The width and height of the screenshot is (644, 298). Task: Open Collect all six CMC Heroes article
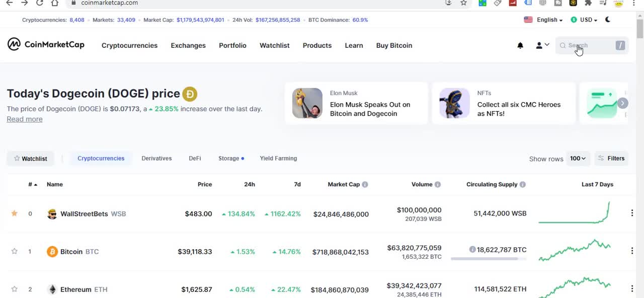504,103
